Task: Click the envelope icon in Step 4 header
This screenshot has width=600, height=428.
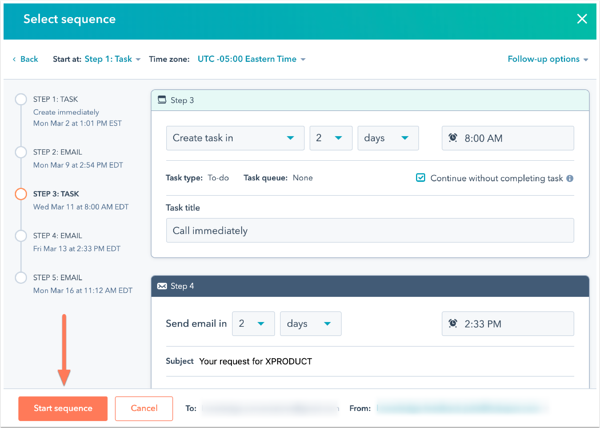Action: click(162, 286)
